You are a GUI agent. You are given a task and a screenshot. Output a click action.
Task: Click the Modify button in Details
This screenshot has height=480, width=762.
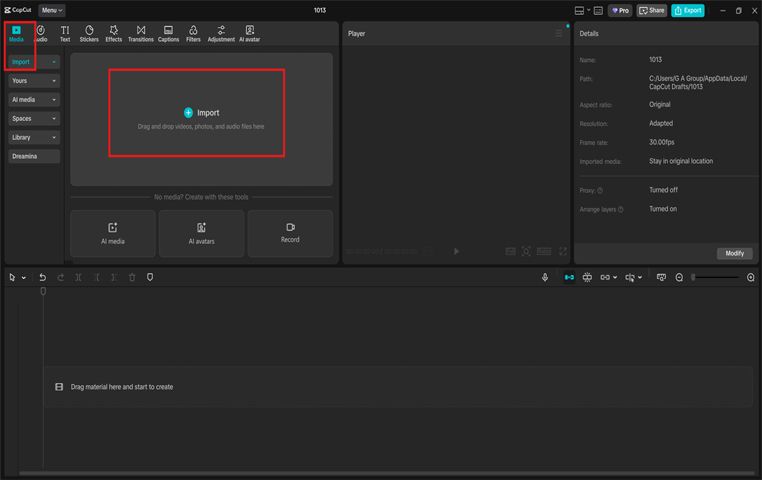point(734,253)
